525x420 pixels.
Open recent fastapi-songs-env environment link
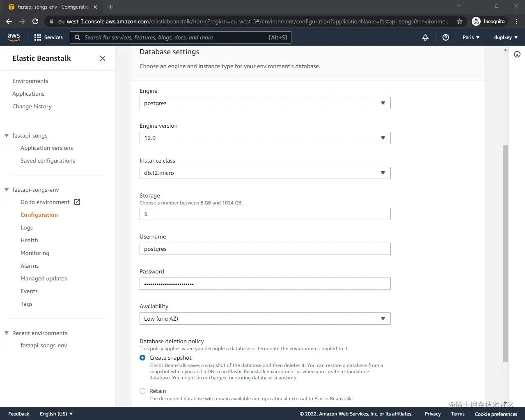[44, 345]
